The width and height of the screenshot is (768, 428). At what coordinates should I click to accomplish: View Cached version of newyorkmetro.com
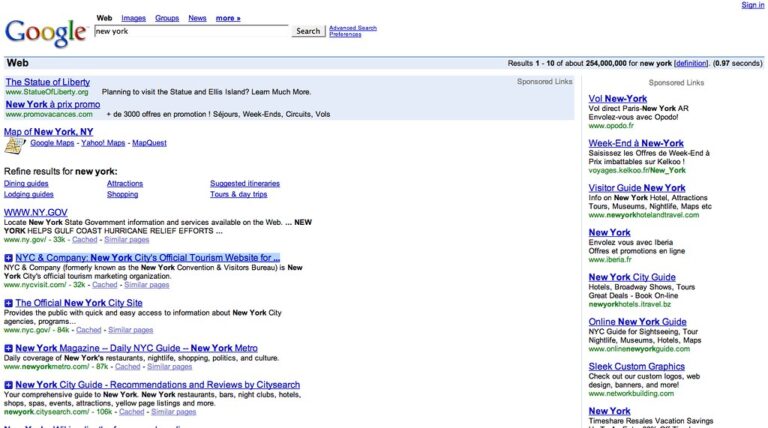(x=128, y=367)
